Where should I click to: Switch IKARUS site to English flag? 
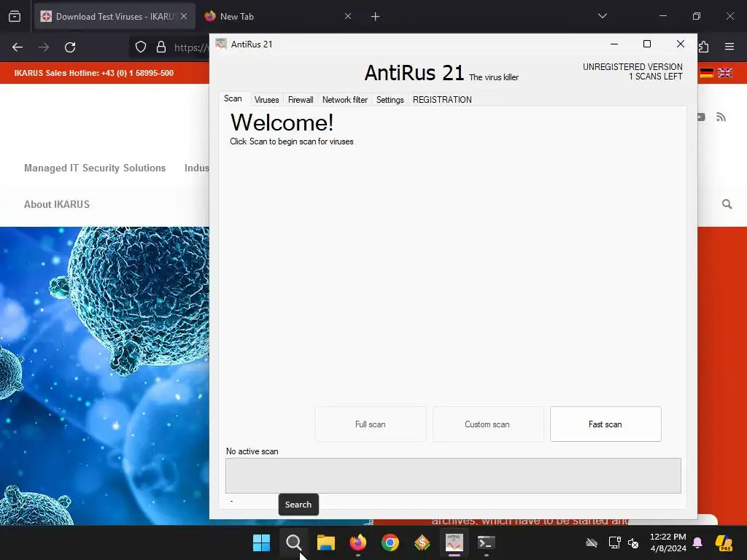[725, 73]
